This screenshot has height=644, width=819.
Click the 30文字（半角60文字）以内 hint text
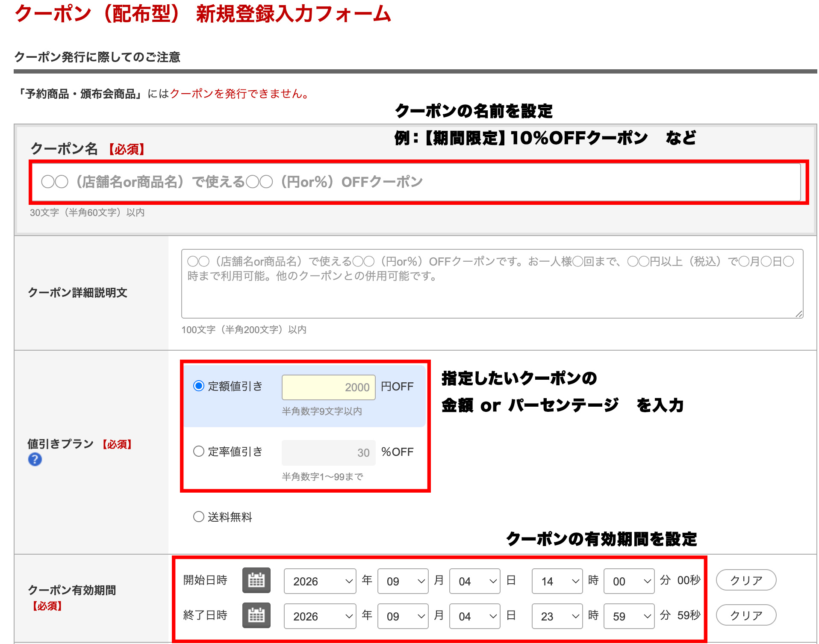tap(87, 213)
